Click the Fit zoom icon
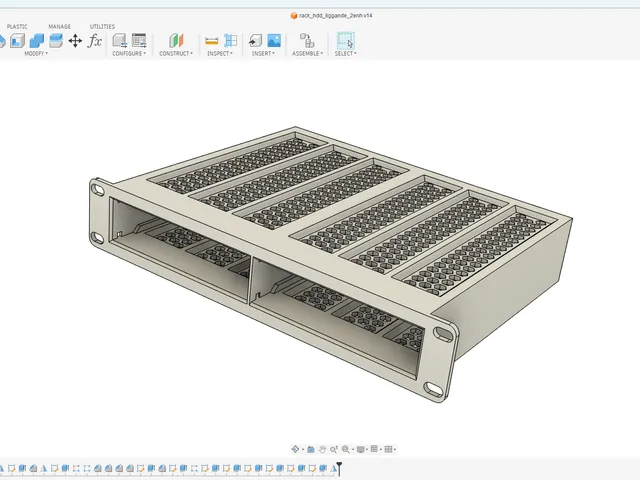The image size is (640, 480). point(345,449)
